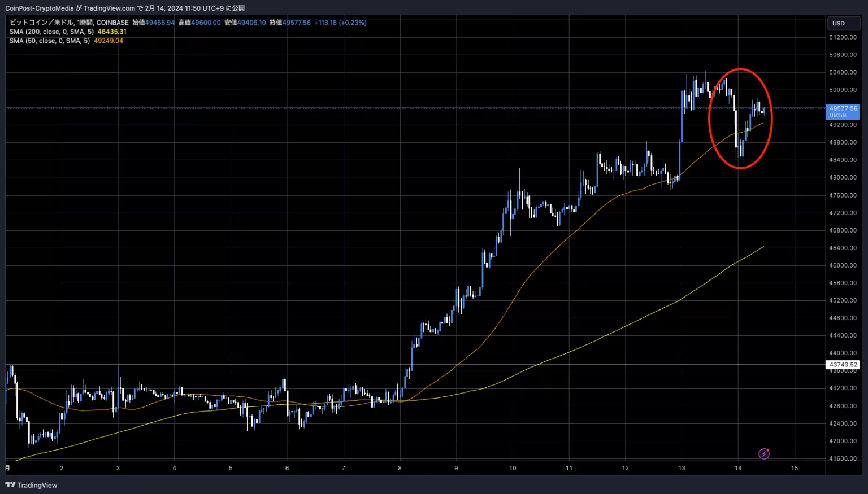This screenshot has width=868, height=494.
Task: Click the 47200.00 price axis label
Action: tap(843, 213)
